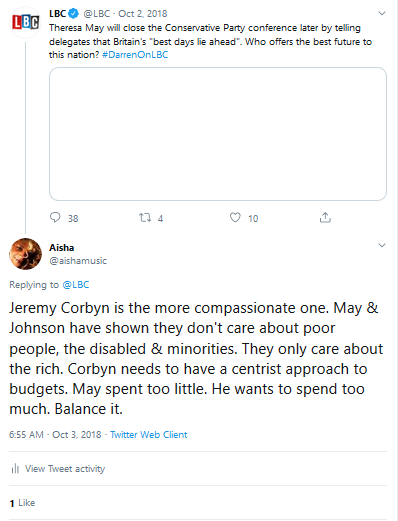The height and width of the screenshot is (521, 398).
Task: Open the #DarrenOnLBC hashtag
Action: point(135,55)
